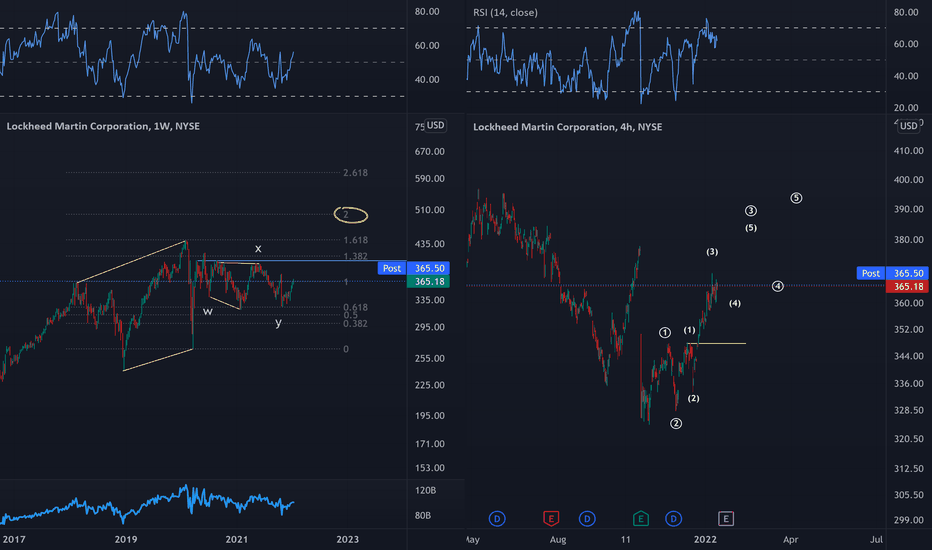Select the 'x' wave label on weekly chart
This screenshot has height=550, width=932.
pyautogui.click(x=258, y=248)
